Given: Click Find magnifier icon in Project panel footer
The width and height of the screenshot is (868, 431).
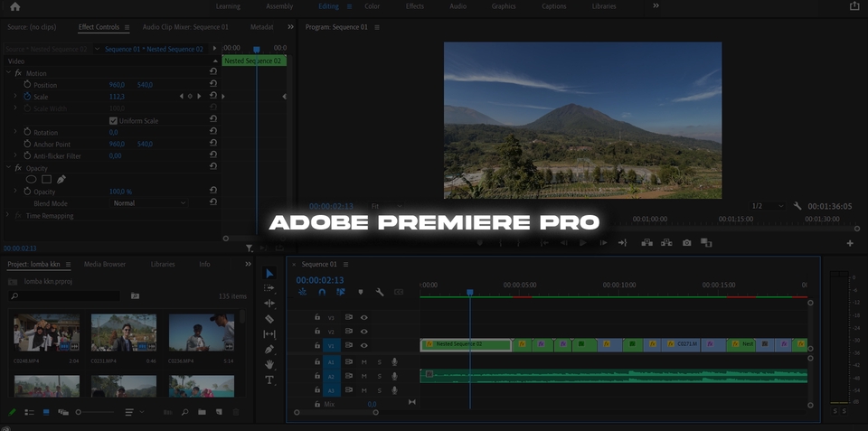Looking at the screenshot, I should click(x=184, y=412).
